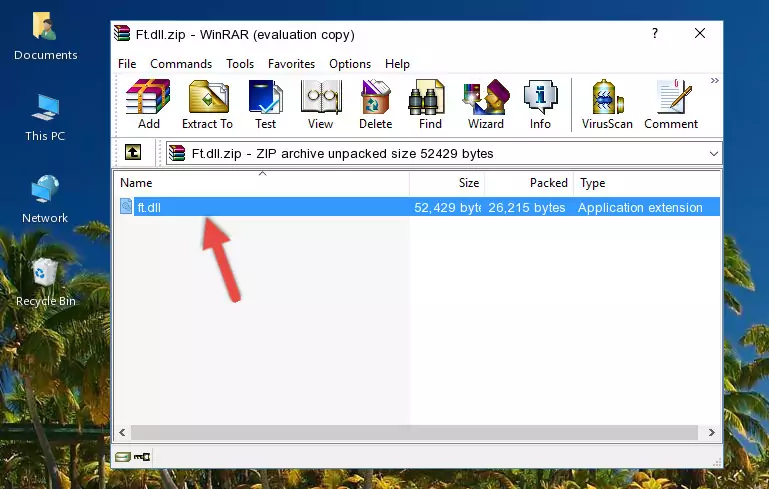The image size is (769, 489).
Task: Launch the Wizard tool
Action: (486, 104)
